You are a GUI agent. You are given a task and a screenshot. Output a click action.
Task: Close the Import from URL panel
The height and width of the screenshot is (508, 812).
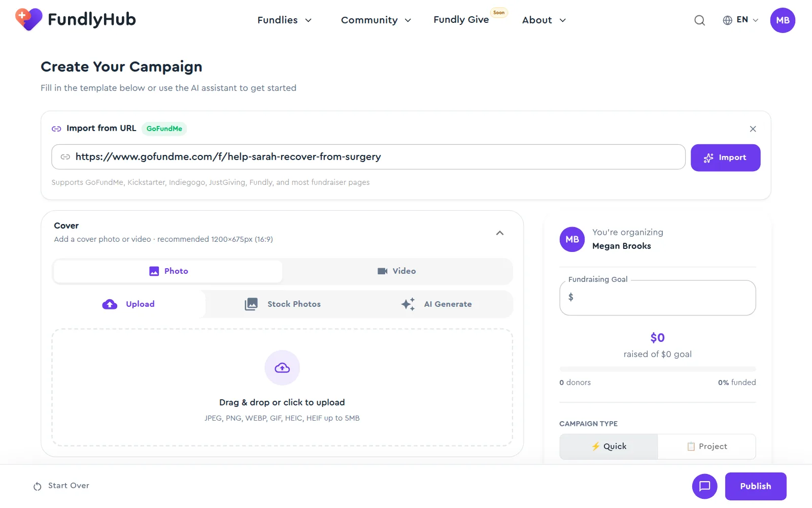click(x=753, y=129)
